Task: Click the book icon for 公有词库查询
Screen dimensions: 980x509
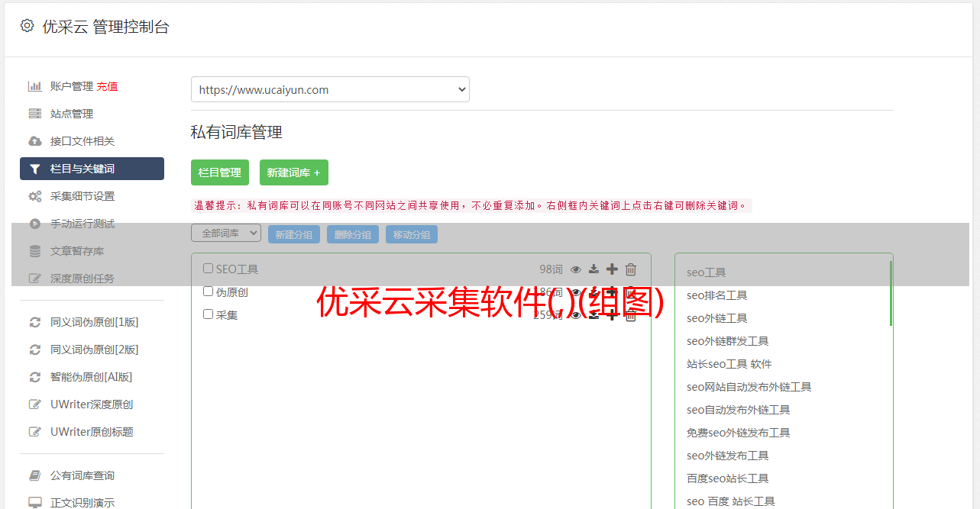Action: point(35,475)
